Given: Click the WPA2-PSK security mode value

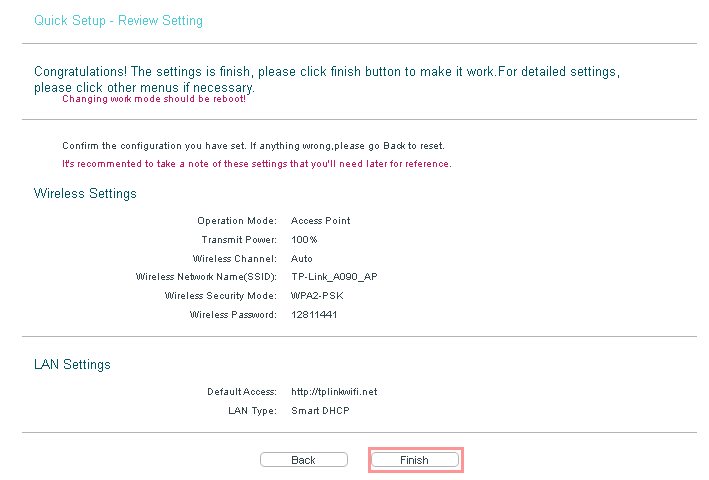Looking at the screenshot, I should [x=317, y=296].
